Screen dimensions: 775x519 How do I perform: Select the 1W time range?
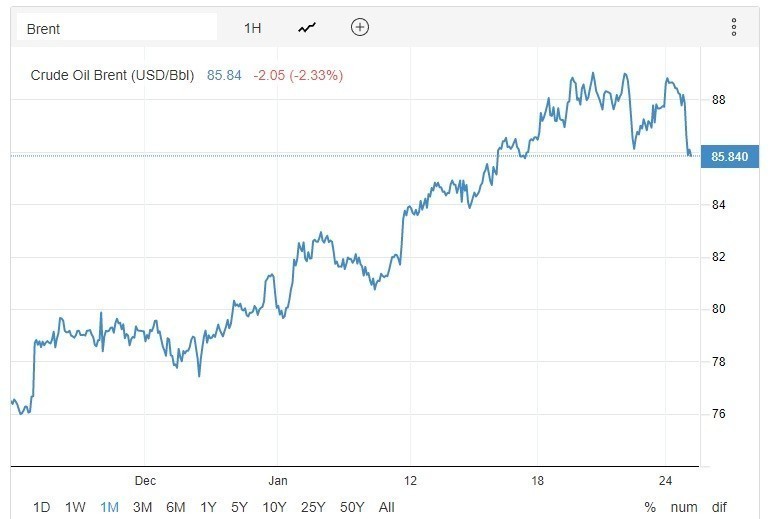pyautogui.click(x=75, y=507)
